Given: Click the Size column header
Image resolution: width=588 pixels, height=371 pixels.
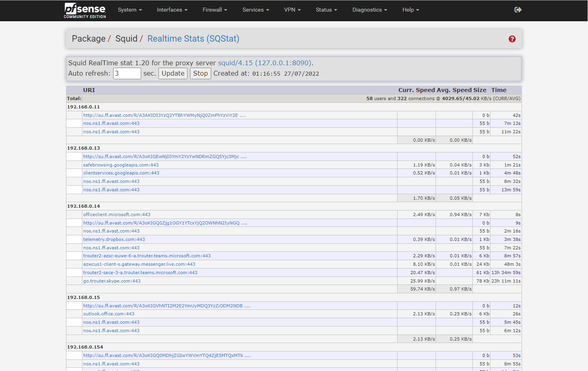Looking at the screenshot, I should 480,90.
